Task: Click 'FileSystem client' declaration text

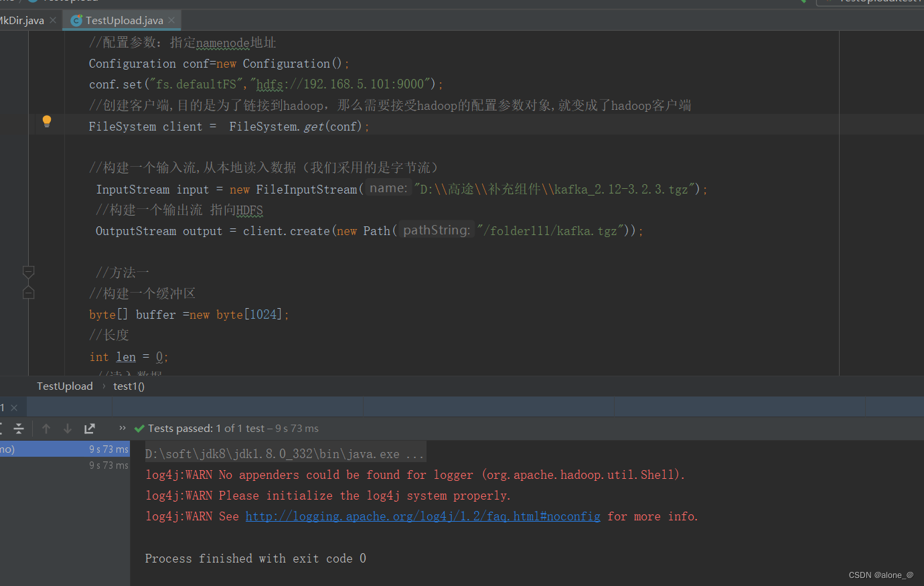Action: coord(145,127)
